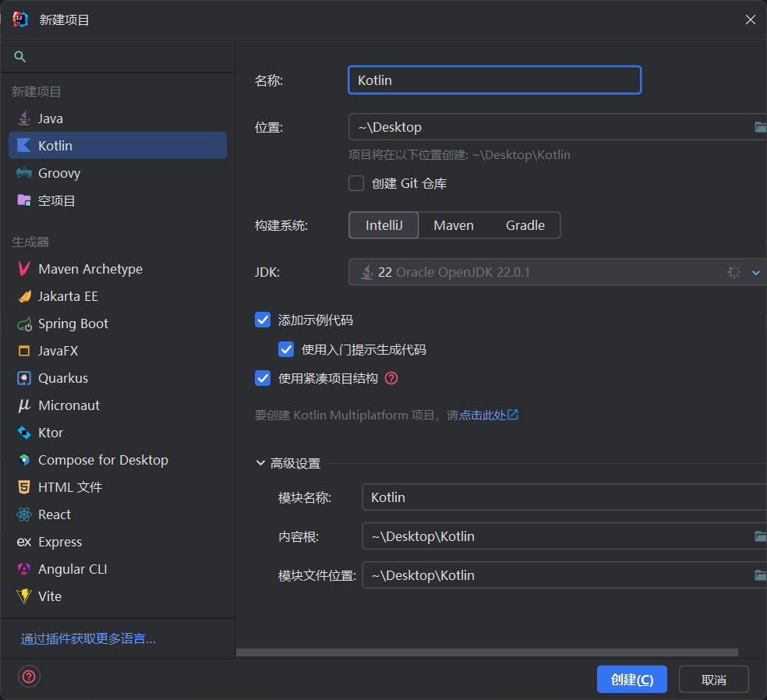Switch build system to Maven
767x700 pixels.
pos(454,225)
